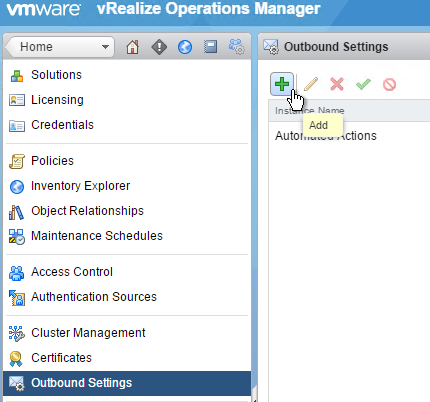Viewport: 430px width, 402px height.
Task: Select Solutions in the sidebar
Action: point(56,75)
